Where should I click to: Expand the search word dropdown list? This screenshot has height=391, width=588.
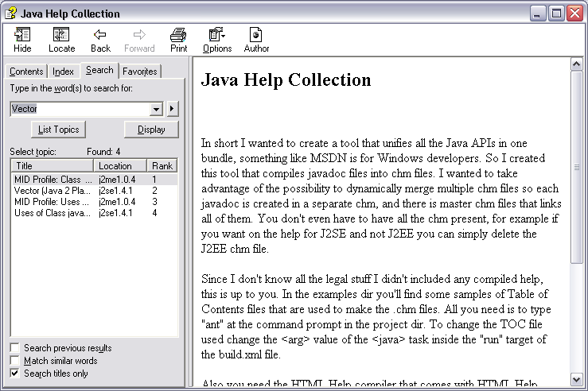(x=156, y=109)
